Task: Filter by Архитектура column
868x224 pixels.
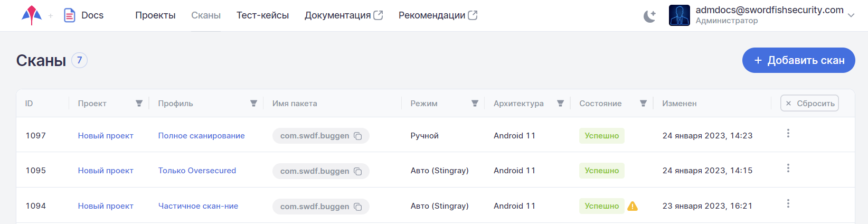Action: coord(560,104)
